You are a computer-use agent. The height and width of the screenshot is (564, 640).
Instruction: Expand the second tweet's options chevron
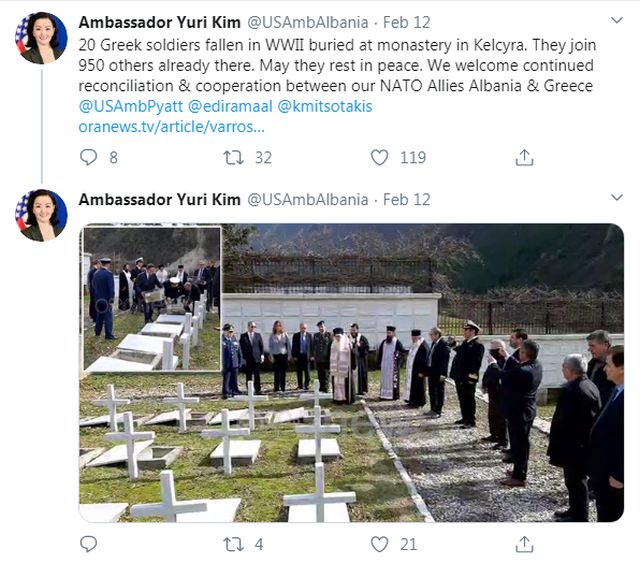(617, 198)
